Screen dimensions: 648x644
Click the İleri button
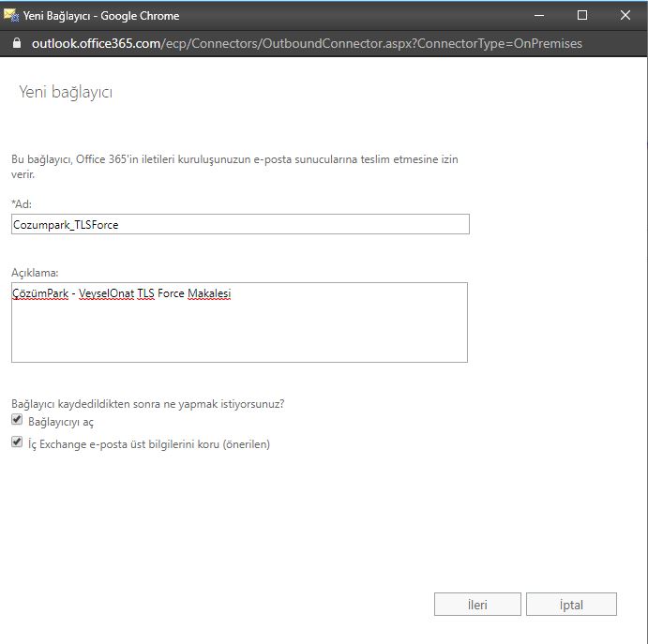point(477,605)
